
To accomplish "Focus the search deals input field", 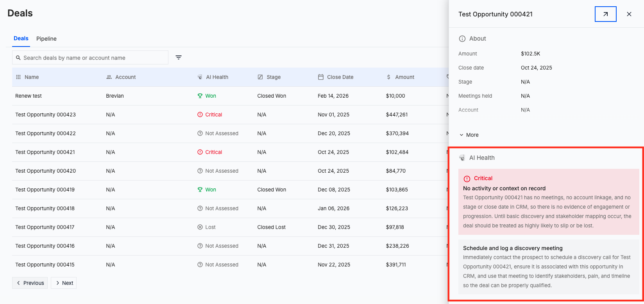I will (94, 58).
